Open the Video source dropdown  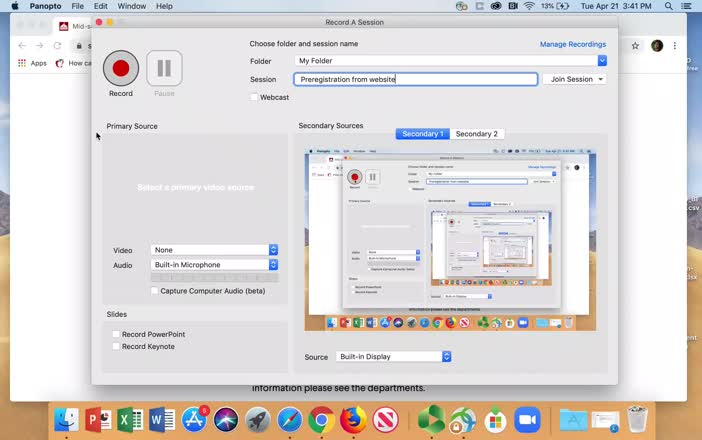pos(214,250)
